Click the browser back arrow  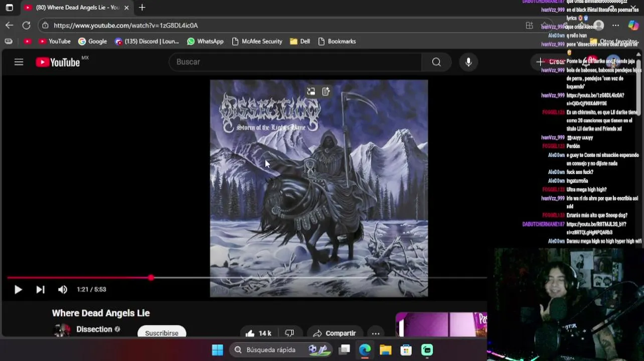tap(10, 25)
